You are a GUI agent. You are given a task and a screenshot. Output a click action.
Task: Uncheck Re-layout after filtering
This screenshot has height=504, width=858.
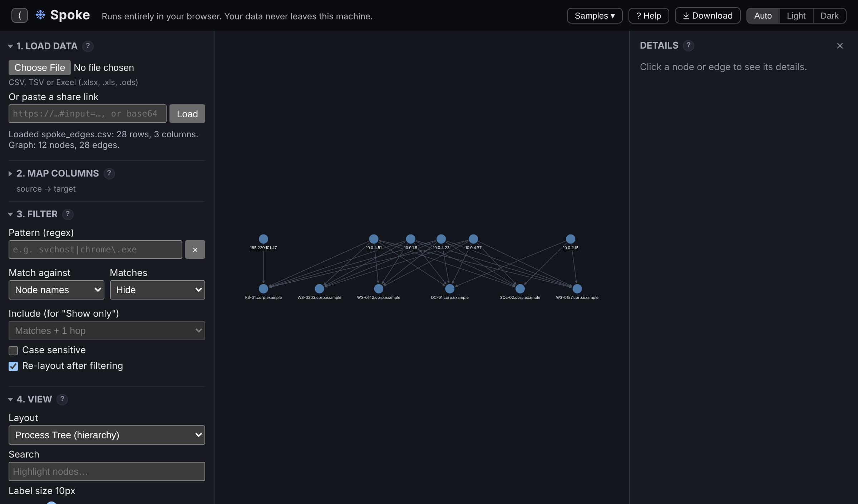click(x=13, y=366)
